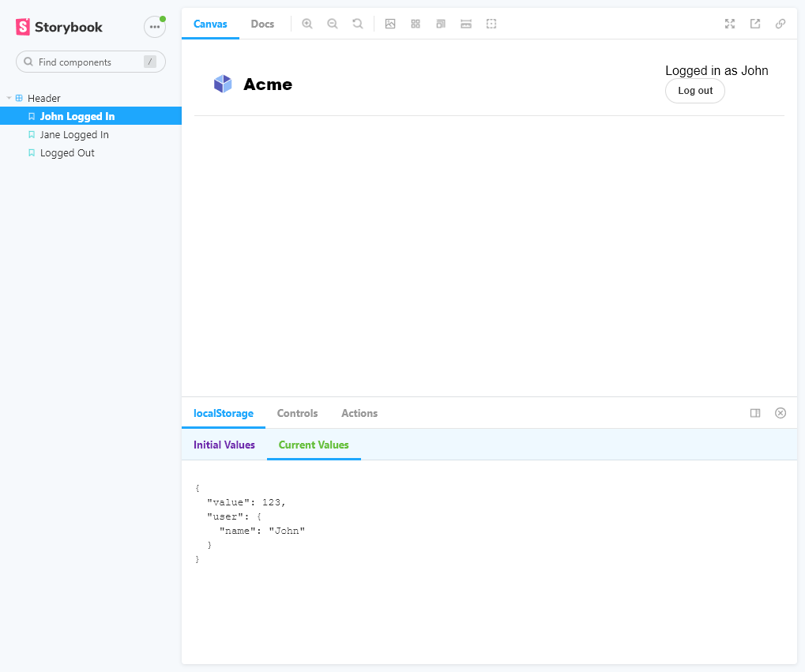Viewport: 805px width, 672px height.
Task: Open the localStorage addon tab
Action: point(224,413)
